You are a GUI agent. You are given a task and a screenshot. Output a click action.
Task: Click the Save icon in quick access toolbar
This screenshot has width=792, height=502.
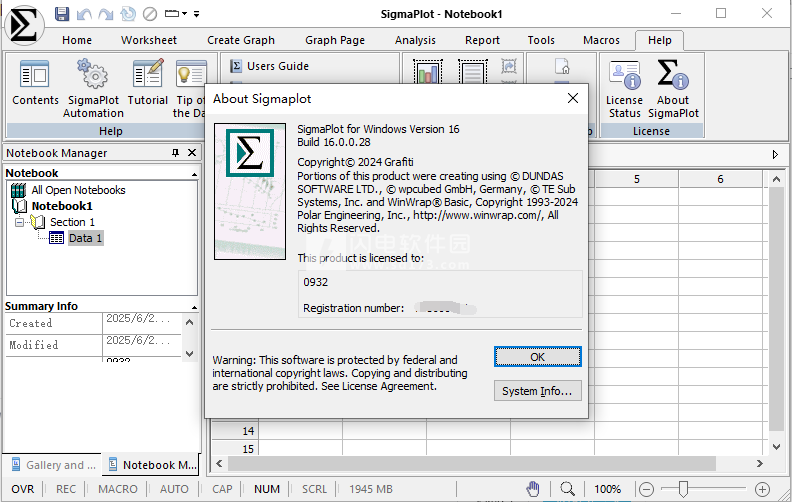[62, 14]
